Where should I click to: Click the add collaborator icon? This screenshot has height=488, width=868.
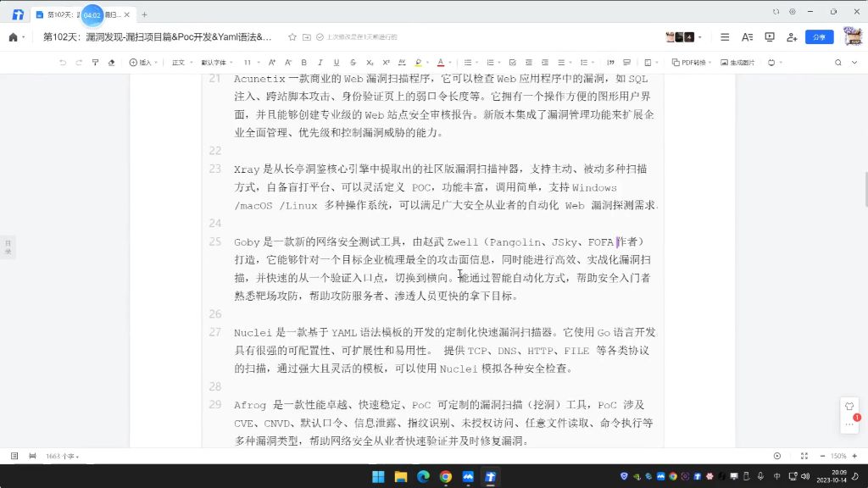coord(792,37)
